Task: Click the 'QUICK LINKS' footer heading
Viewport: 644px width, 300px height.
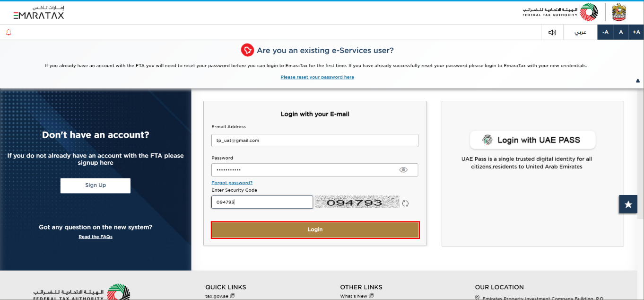Action: click(x=226, y=287)
